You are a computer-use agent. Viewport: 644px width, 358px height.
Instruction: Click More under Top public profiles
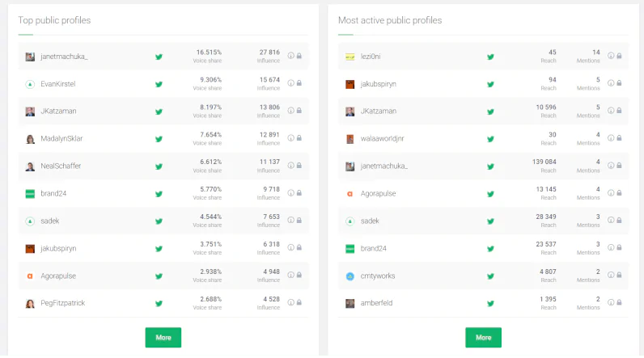click(163, 337)
